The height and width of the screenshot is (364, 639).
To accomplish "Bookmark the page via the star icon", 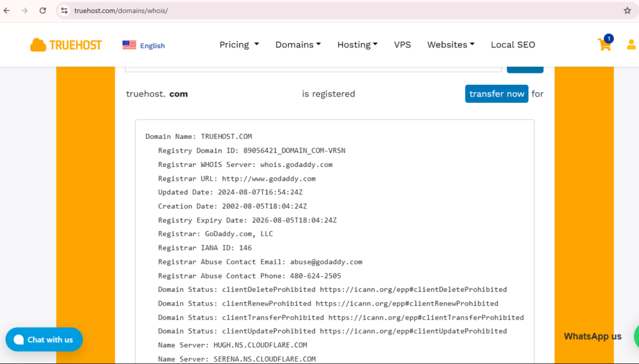I will click(628, 10).
